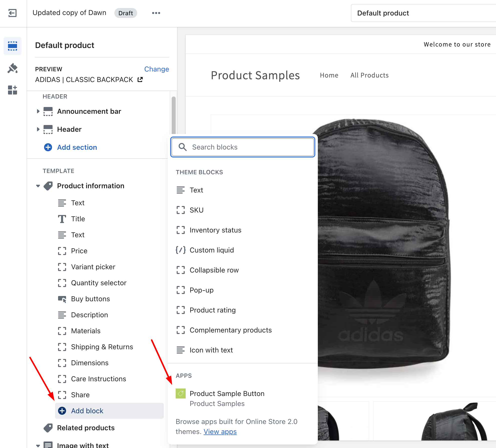Viewport: 496px width, 448px height.
Task: Open the preview product external link icon
Action: point(140,79)
